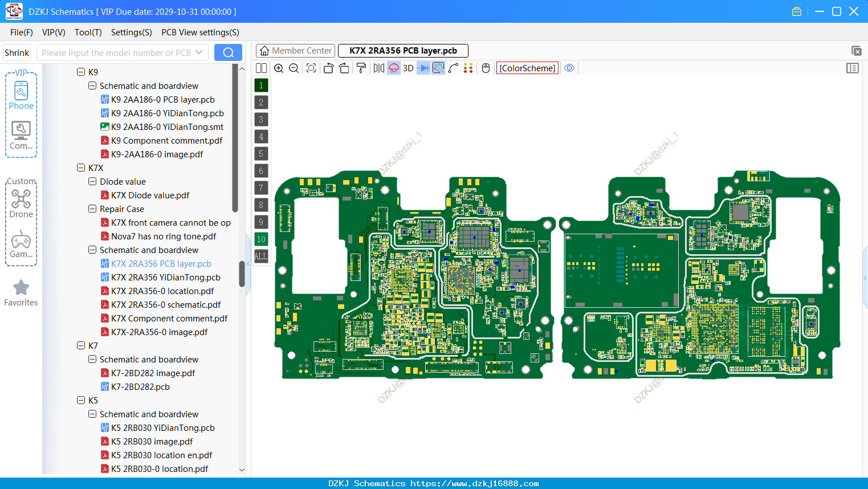Screen dimensions: 868x489
Task: Click the tab window icon at top right
Action: pos(856,51)
